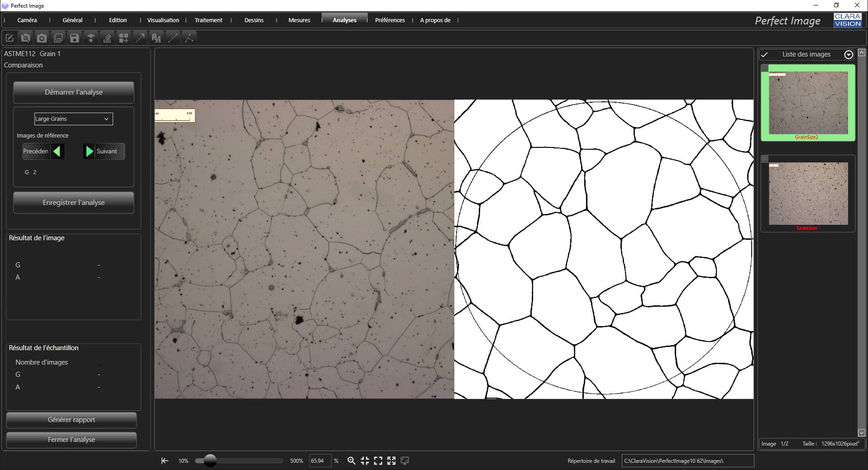Viewport: 868px width, 470px height.
Task: Click the 'Comparaison' label
Action: [23, 65]
